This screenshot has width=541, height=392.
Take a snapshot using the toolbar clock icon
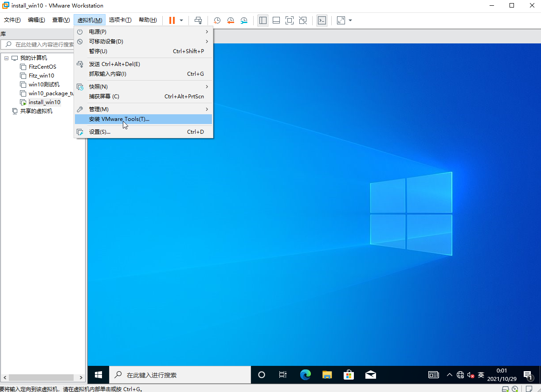[217, 20]
